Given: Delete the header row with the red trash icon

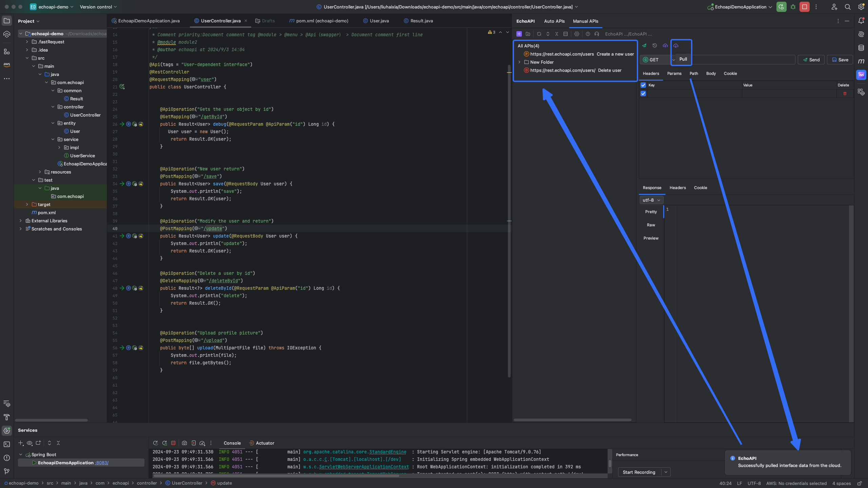Looking at the screenshot, I should point(845,94).
